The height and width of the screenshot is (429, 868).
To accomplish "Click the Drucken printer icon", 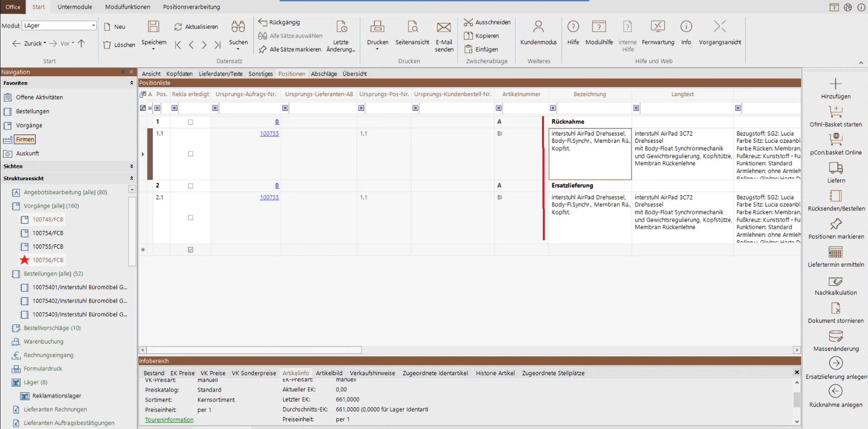I will point(377,27).
